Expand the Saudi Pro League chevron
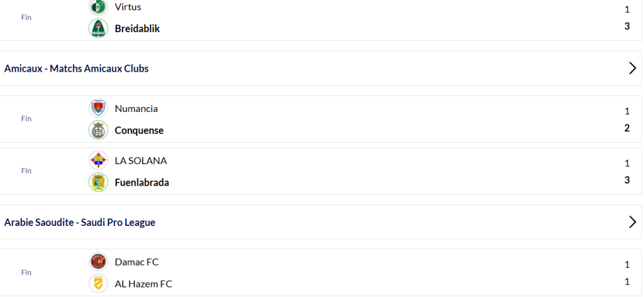This screenshot has width=644, height=297. (633, 221)
